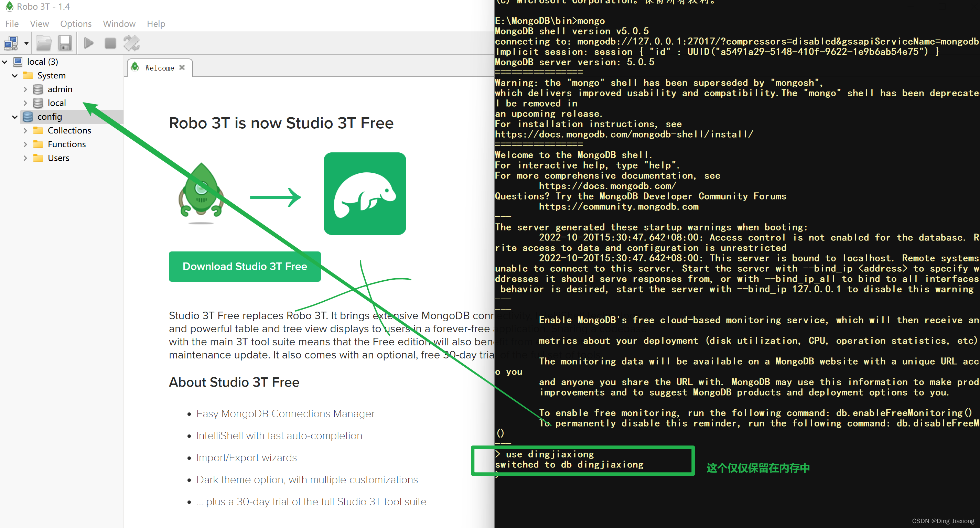Open the Options menu
The height and width of the screenshot is (528, 980).
tap(76, 24)
